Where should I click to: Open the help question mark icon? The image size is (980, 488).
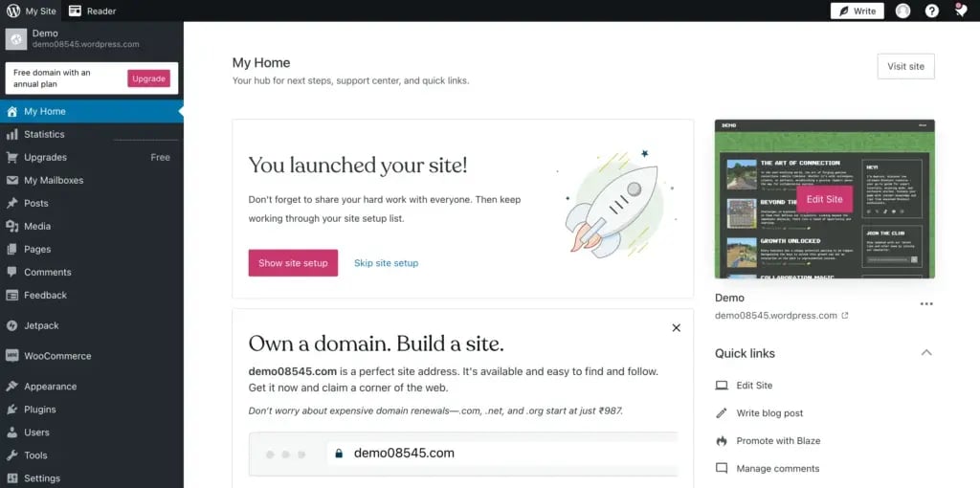(x=931, y=11)
